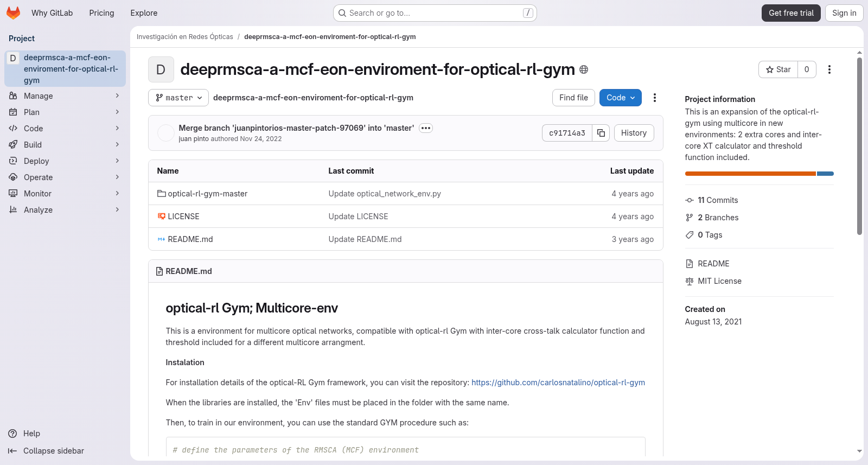Open the commit History button
Screen dimensions: 868x465
click(634, 133)
